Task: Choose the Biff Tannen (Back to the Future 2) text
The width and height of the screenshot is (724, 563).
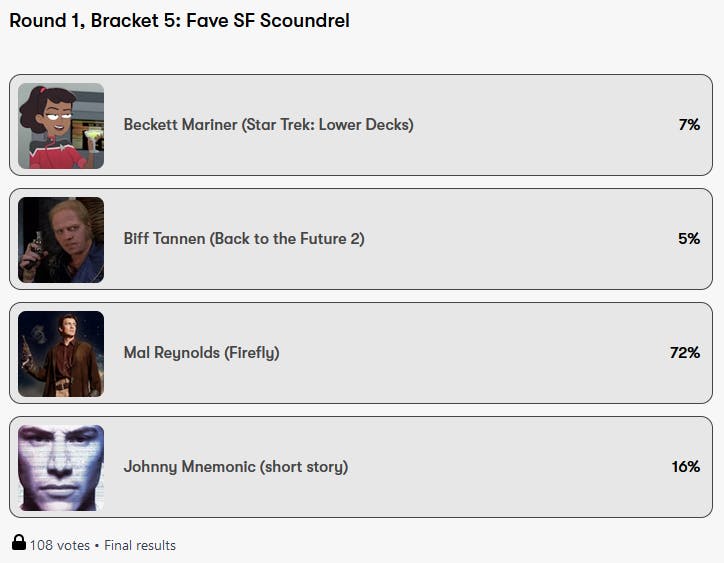Action: [x=244, y=239]
